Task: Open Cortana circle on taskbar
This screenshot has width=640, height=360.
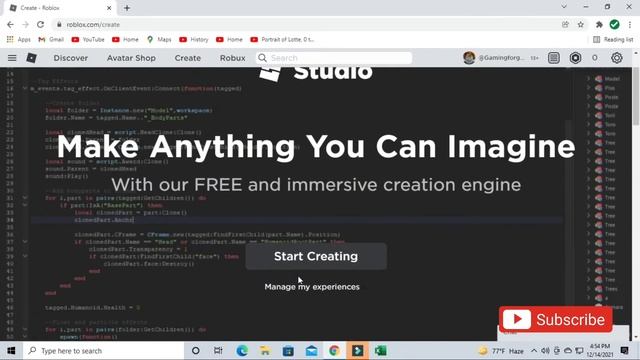Action: pyautogui.click(x=196, y=351)
